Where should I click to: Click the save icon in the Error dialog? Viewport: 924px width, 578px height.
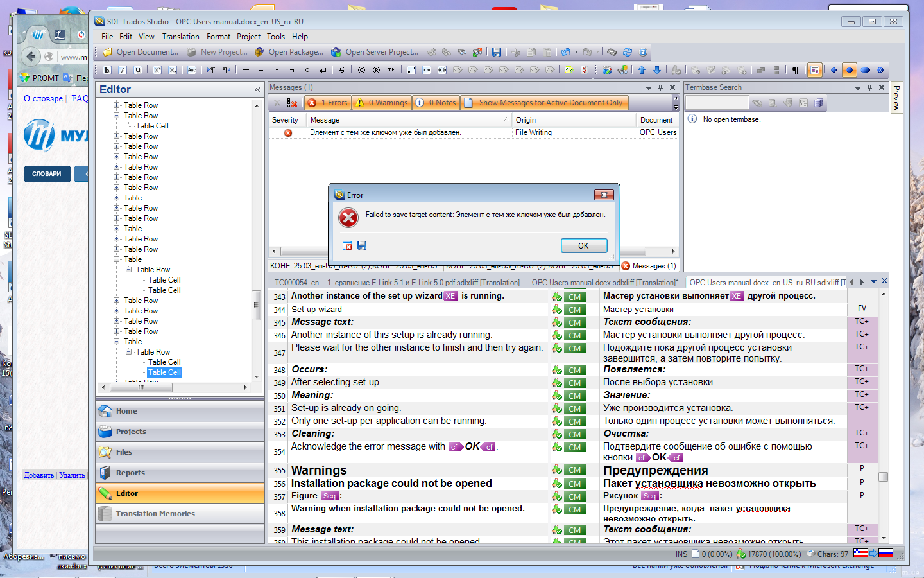pos(362,245)
